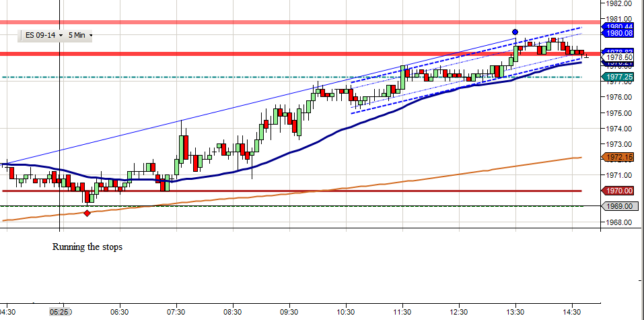644x320 pixels.
Task: Click the 1968.00 price axis label
Action: tap(620, 222)
